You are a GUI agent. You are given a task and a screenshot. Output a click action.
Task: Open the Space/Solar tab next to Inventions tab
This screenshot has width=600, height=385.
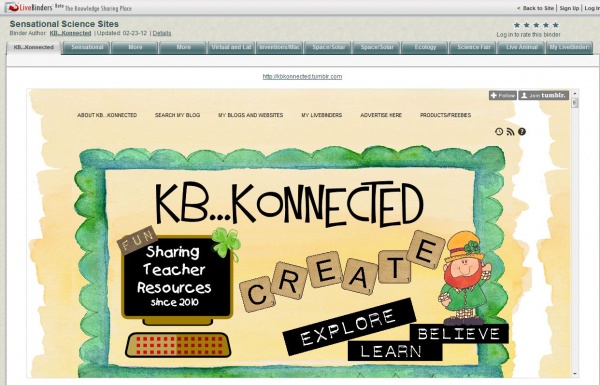pos(328,47)
